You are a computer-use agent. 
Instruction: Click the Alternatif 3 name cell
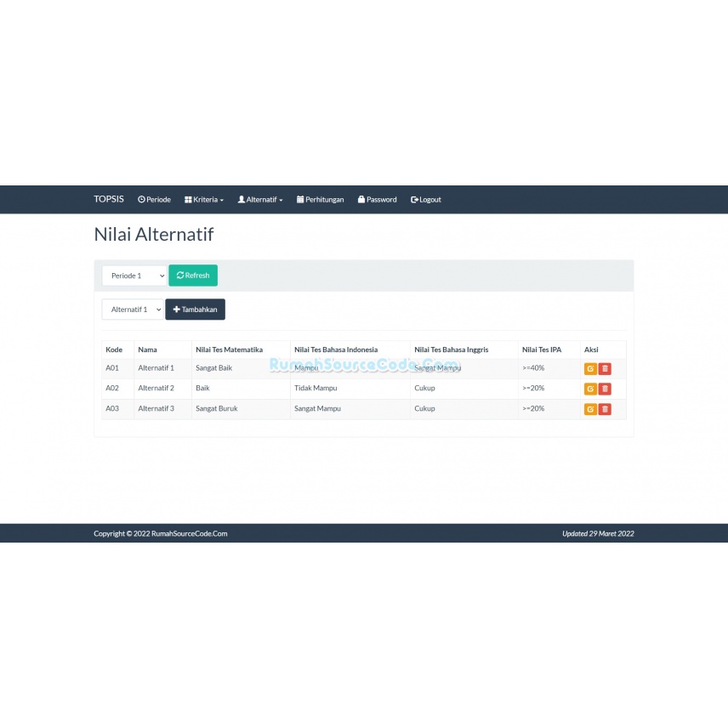click(x=156, y=409)
